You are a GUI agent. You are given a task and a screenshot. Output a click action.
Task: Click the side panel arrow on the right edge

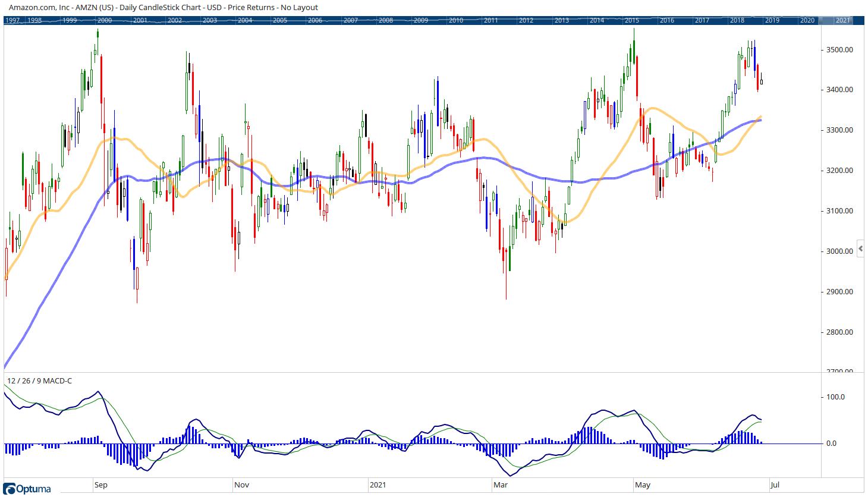tap(860, 248)
